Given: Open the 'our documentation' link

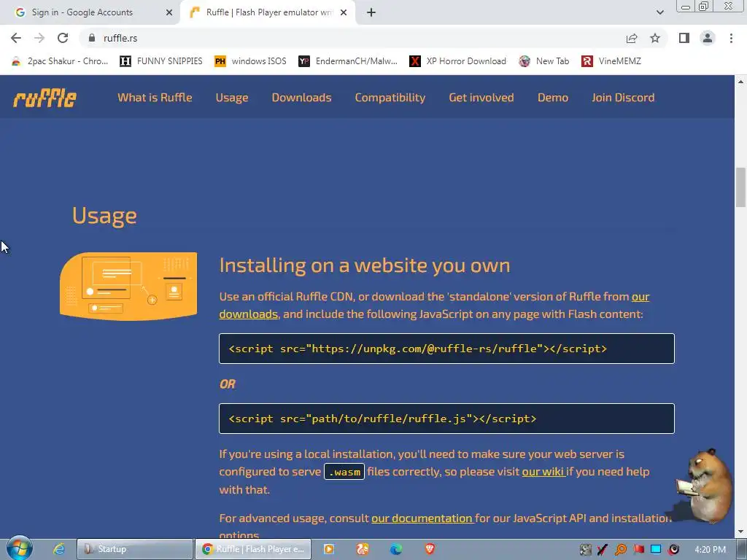Looking at the screenshot, I should tap(422, 518).
